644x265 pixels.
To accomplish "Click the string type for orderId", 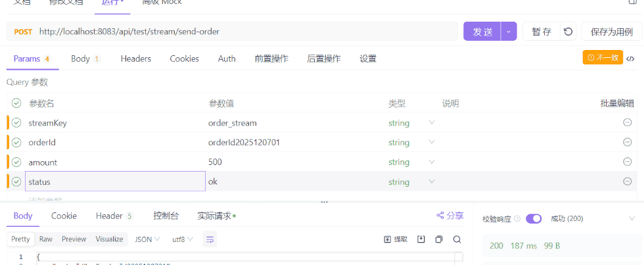I will pos(399,143).
